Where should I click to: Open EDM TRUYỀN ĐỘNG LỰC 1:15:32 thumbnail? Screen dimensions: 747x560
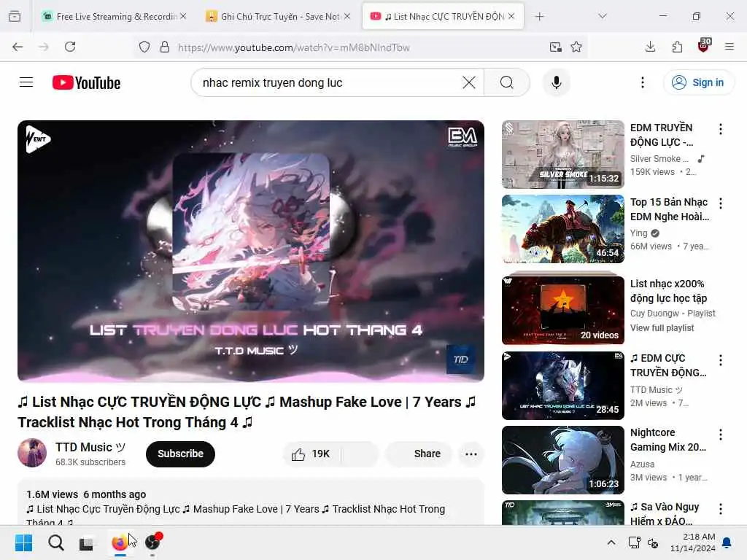(562, 155)
